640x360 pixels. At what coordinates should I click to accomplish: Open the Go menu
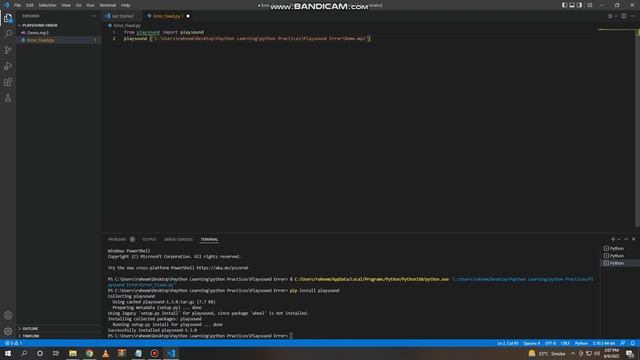click(79, 5)
